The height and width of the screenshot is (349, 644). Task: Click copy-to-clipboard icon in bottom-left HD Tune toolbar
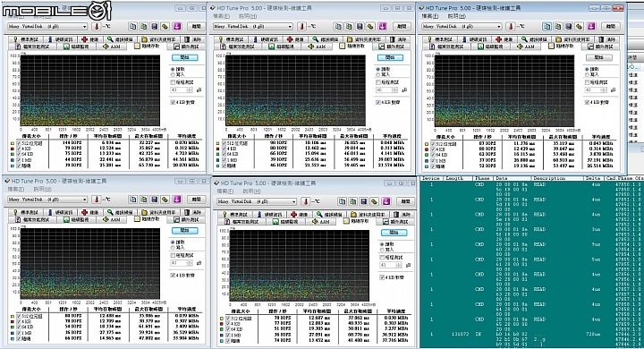click(132, 200)
